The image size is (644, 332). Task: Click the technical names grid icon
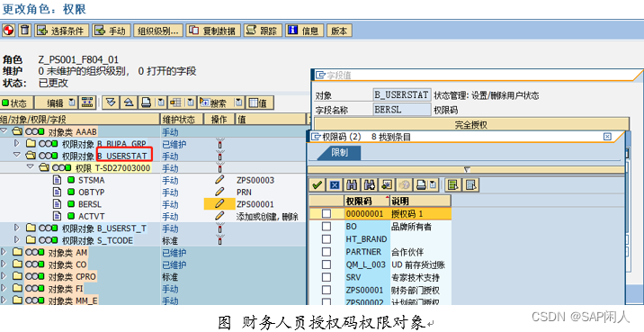click(86, 103)
